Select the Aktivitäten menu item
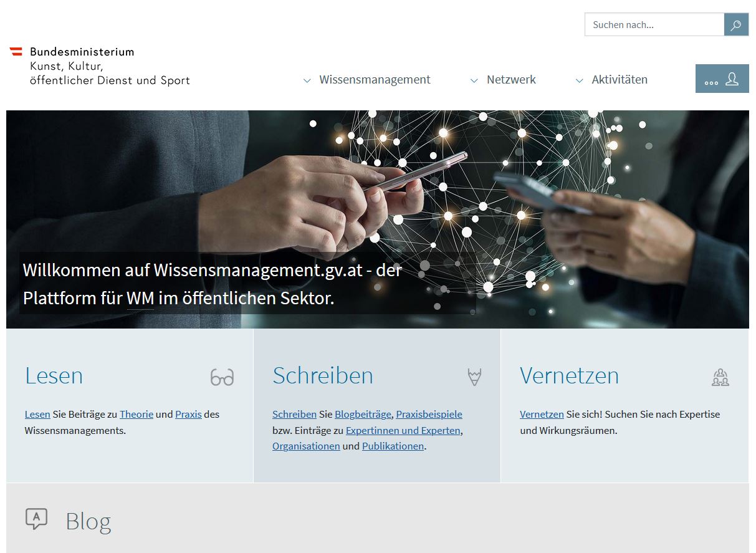This screenshot has width=756, height=553. [620, 80]
